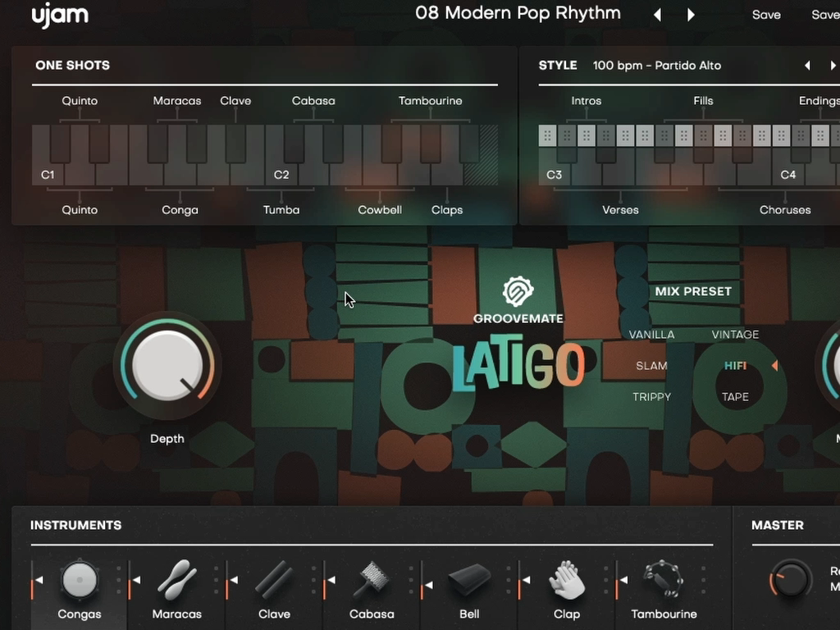Click the Groovemate gear logo

pyautogui.click(x=518, y=292)
